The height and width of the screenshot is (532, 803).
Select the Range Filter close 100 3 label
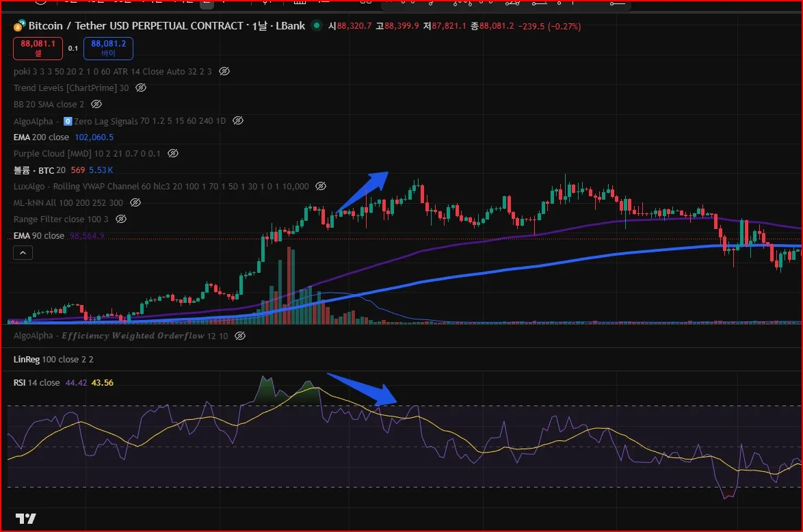(61, 219)
